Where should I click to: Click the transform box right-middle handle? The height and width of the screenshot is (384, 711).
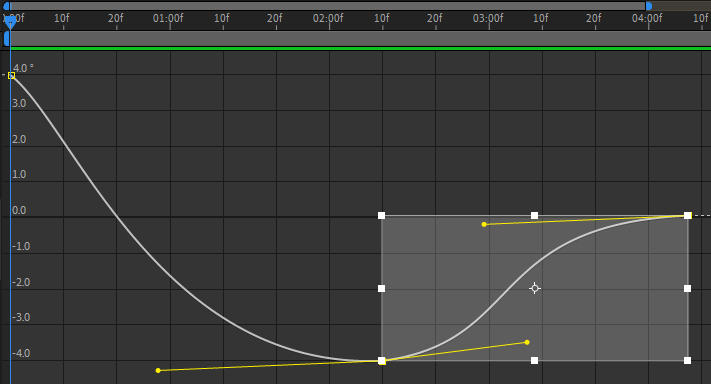pyautogui.click(x=687, y=288)
